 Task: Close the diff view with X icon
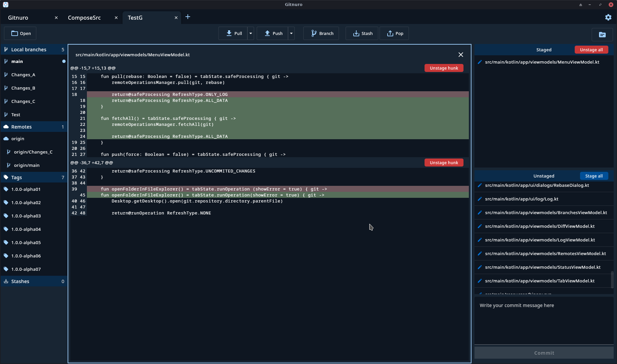coord(461,55)
